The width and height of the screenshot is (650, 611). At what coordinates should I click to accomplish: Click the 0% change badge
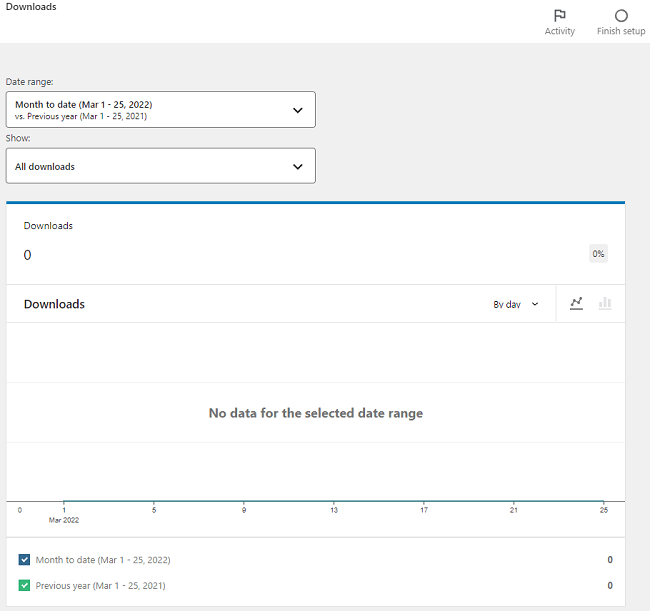coord(598,254)
